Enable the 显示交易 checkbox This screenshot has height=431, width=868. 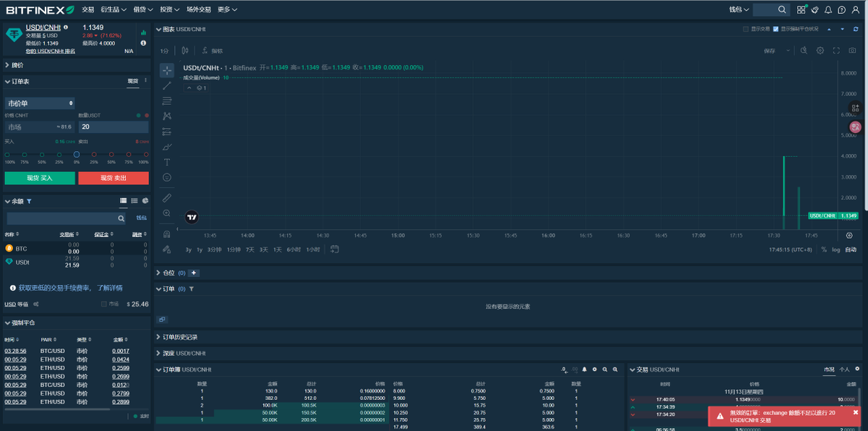[x=746, y=29]
